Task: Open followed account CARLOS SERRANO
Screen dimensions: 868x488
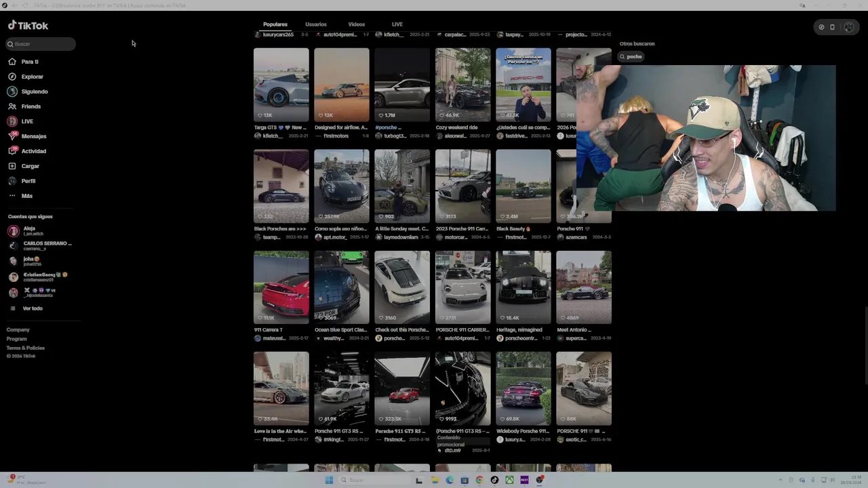Action: click(39, 245)
